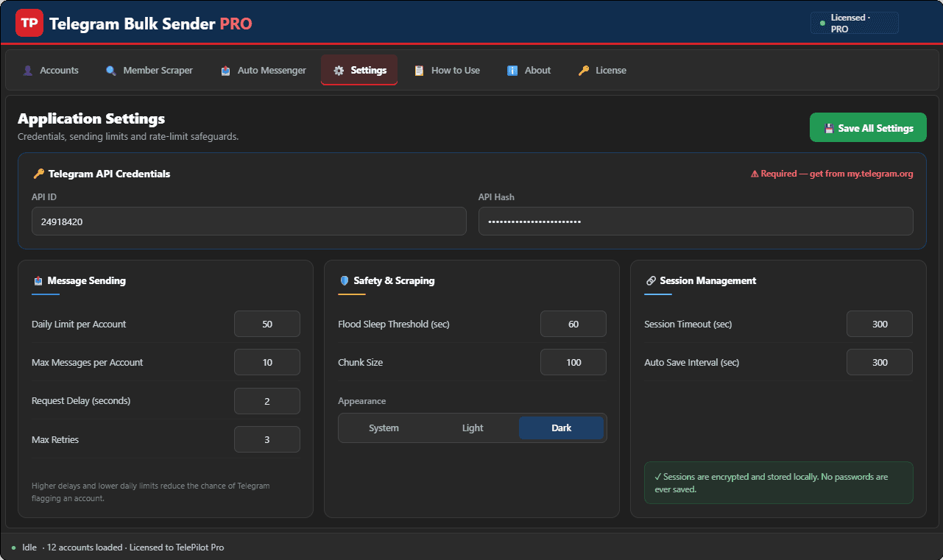Screen dimensions: 943x560
Task: Click the Daily Limit per Account field
Action: (267, 325)
